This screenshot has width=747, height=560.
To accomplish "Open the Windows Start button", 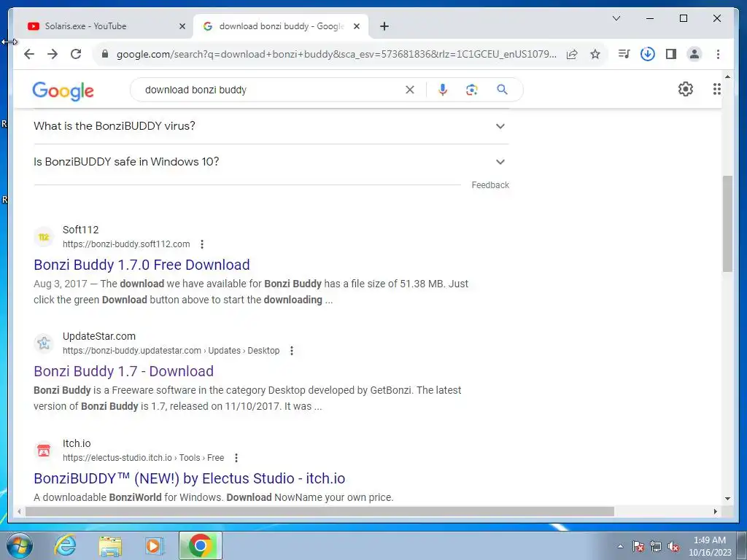I will (x=20, y=545).
